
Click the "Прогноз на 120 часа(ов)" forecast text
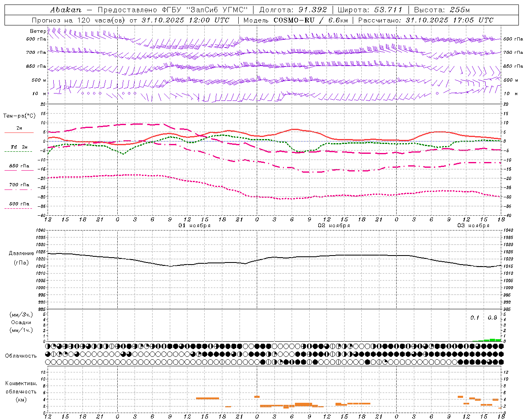79,20
